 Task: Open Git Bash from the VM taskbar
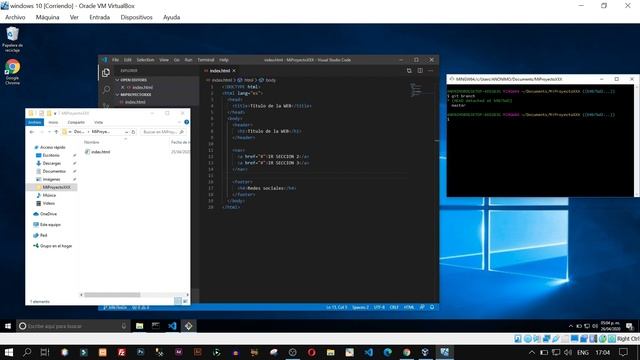[x=189, y=326]
